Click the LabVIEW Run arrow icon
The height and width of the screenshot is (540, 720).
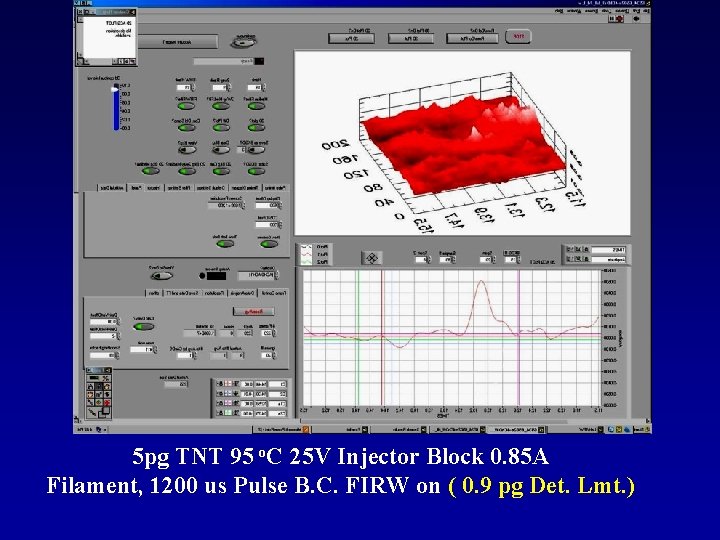[636, 18]
